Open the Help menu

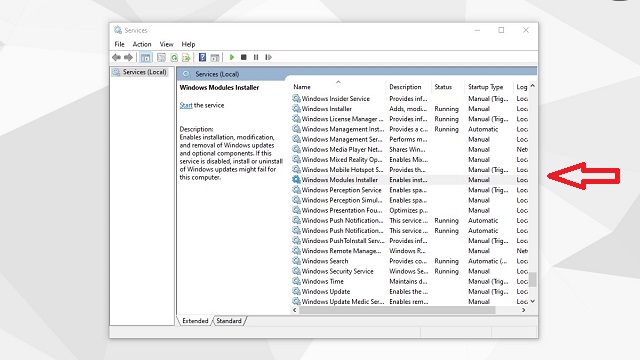pos(188,44)
